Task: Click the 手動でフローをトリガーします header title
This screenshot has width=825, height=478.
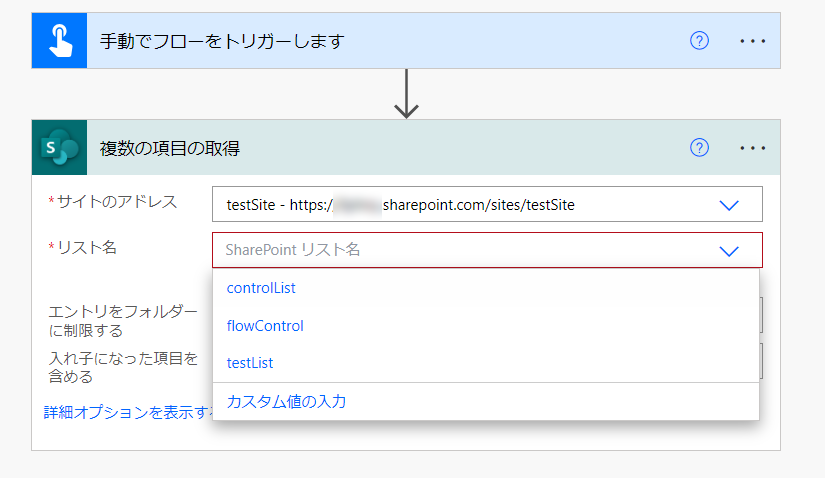Action: 222,41
